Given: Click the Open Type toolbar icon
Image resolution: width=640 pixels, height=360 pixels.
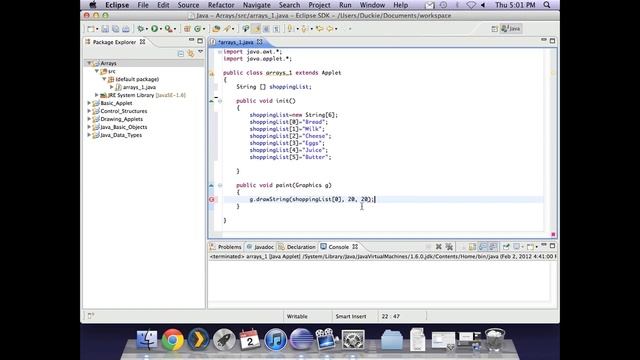Looking at the screenshot, I should point(216,29).
